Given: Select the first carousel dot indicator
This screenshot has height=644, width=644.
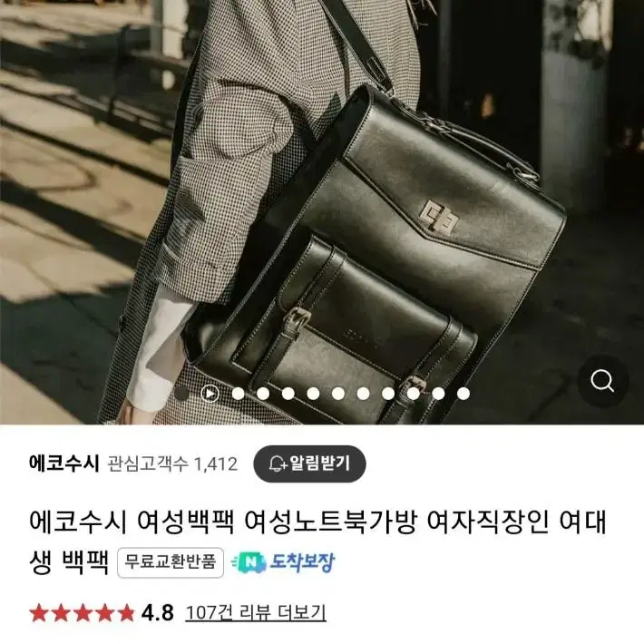Looking at the screenshot, I should pyautogui.click(x=182, y=394).
